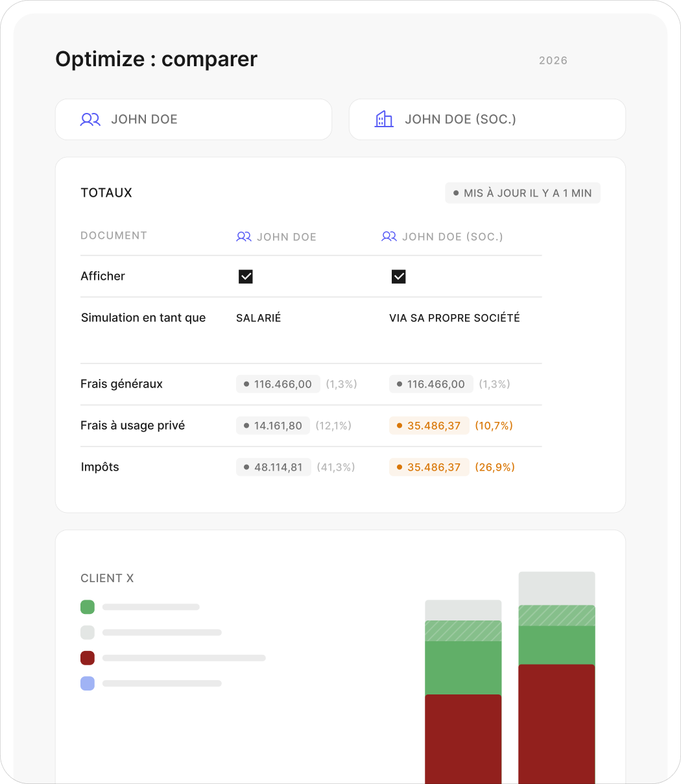681x784 pixels.
Task: Click the Afficher row label
Action: pyautogui.click(x=103, y=276)
